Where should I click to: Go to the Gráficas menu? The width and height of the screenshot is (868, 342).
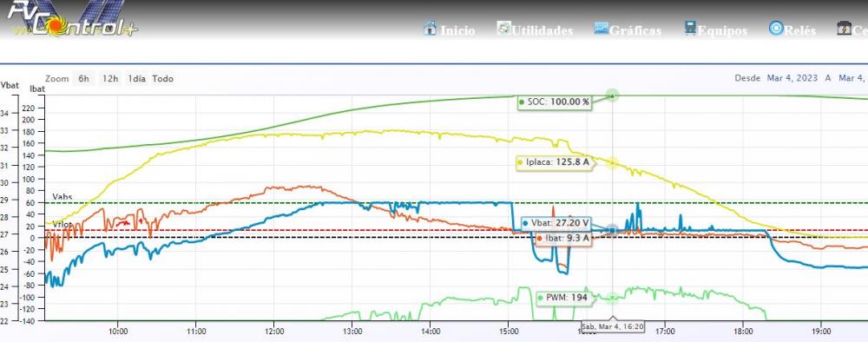[635, 30]
